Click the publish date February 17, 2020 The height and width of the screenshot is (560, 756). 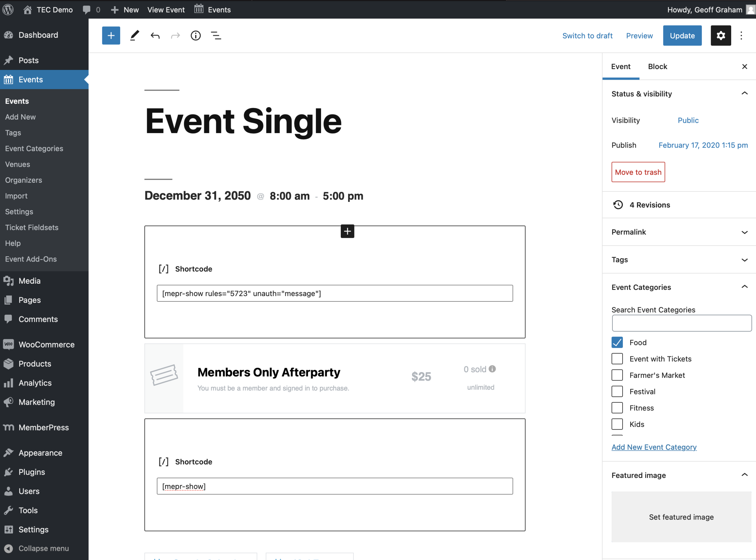click(703, 145)
